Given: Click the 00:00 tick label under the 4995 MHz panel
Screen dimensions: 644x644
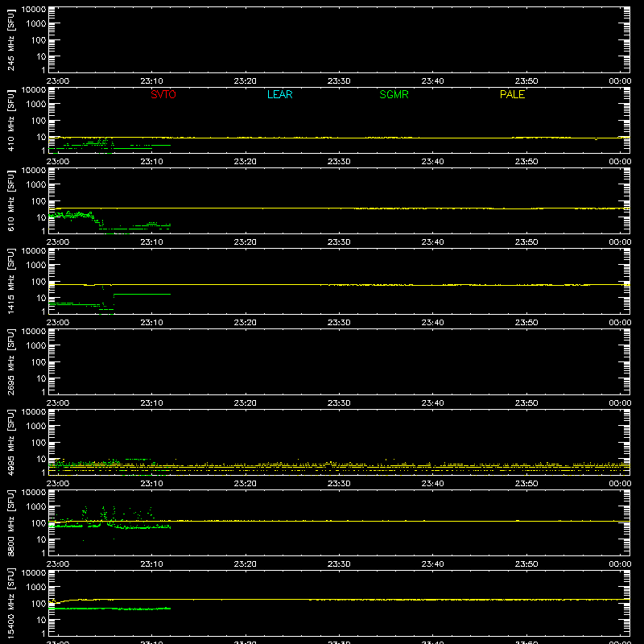Looking at the screenshot, I should (x=620, y=484).
